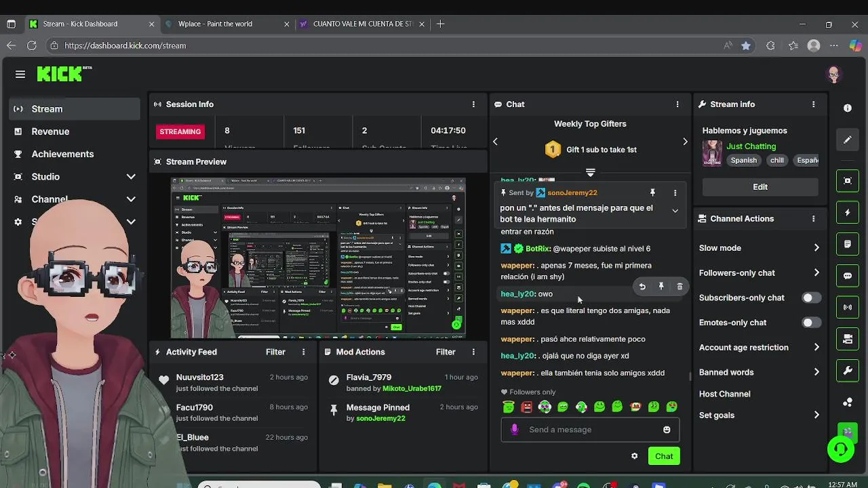Expand the pinned message with its chevron
868x488 pixels.
675,211
